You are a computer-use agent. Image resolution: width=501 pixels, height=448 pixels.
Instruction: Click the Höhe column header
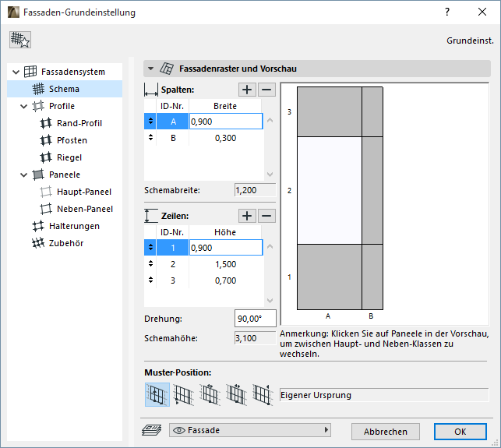[225, 232]
